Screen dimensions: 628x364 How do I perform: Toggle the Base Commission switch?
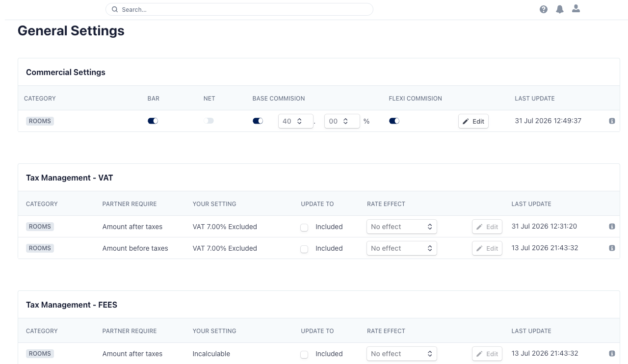(x=258, y=121)
